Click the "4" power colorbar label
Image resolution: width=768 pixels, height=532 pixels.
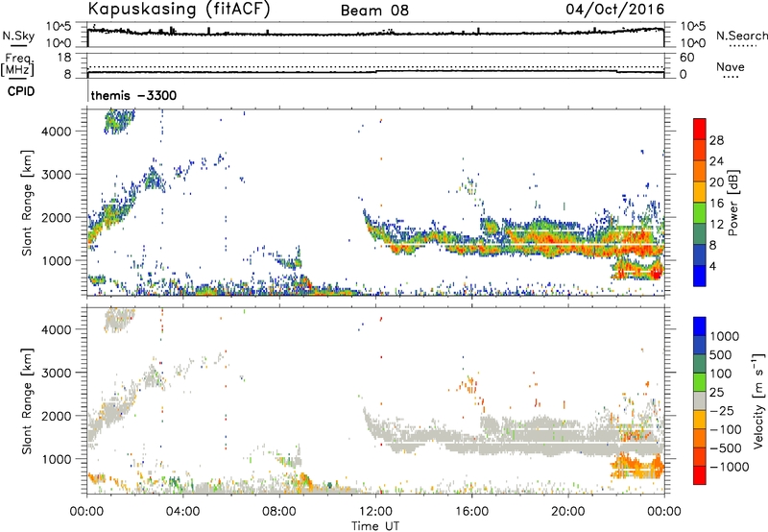tap(712, 266)
